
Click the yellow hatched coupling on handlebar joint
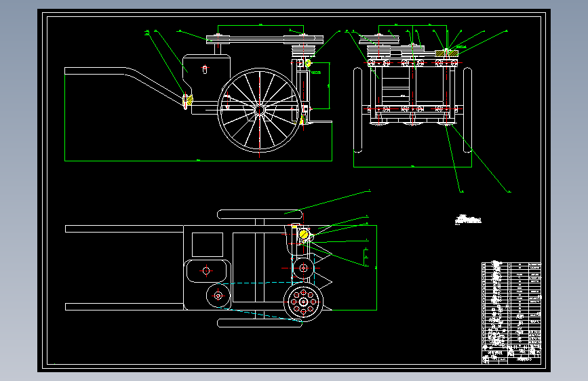point(188,100)
